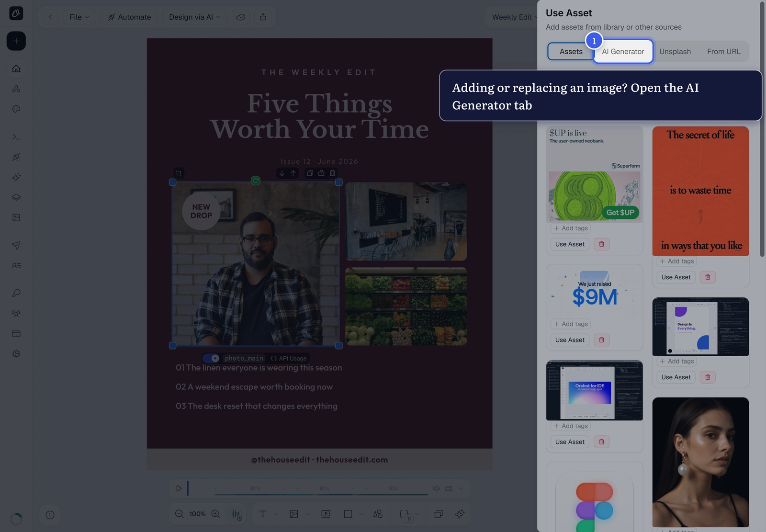This screenshot has width=766, height=532.
Task: Switch to the Assets tab
Action: pos(571,52)
